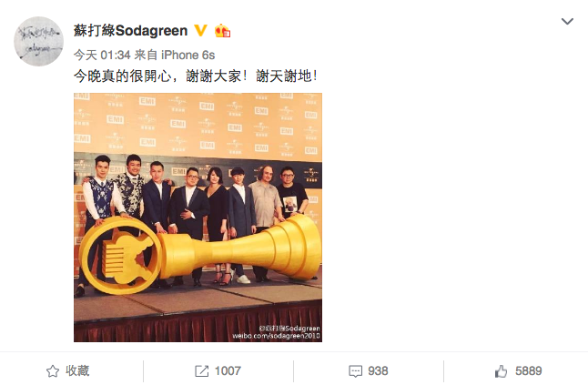
Task: Click the thumbs-up like icon
Action: coord(501,371)
